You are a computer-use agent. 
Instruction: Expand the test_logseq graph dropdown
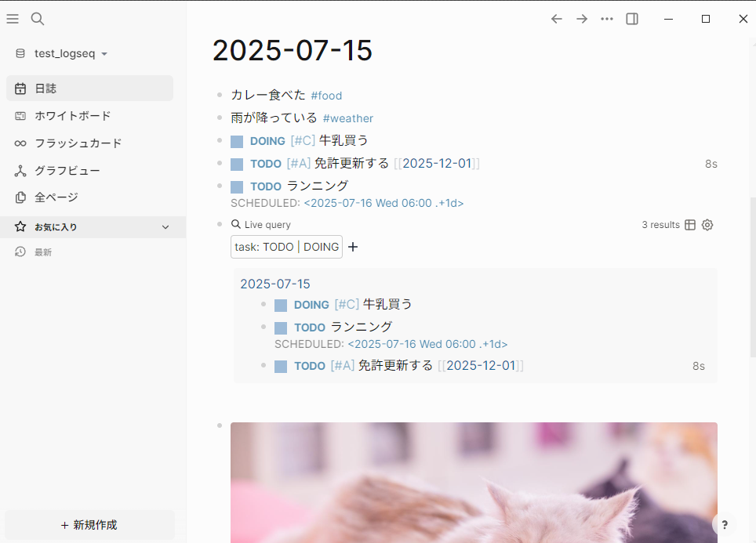tap(104, 54)
